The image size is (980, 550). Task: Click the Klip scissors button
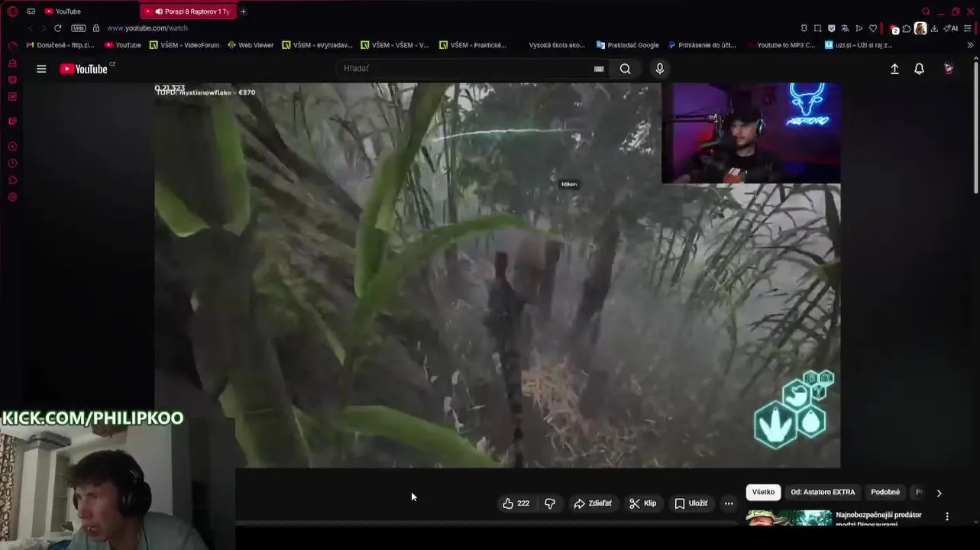(642, 503)
